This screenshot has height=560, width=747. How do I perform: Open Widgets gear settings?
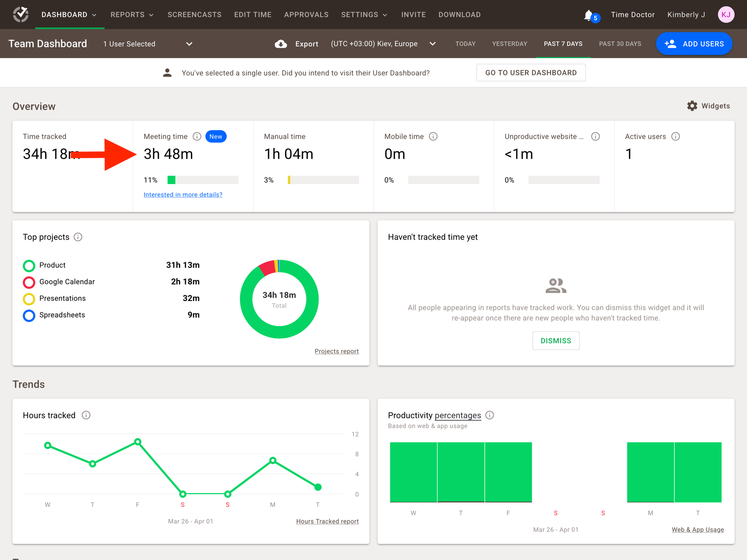tap(692, 106)
